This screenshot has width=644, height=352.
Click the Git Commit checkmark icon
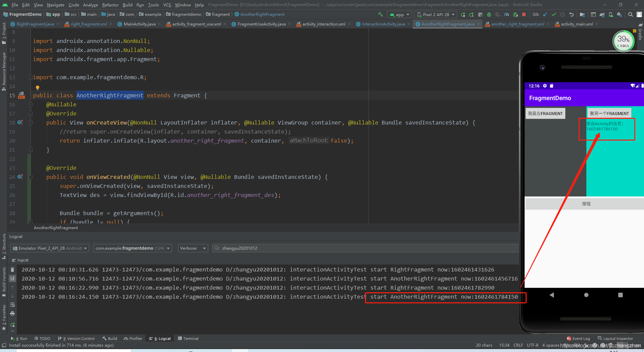[554, 14]
